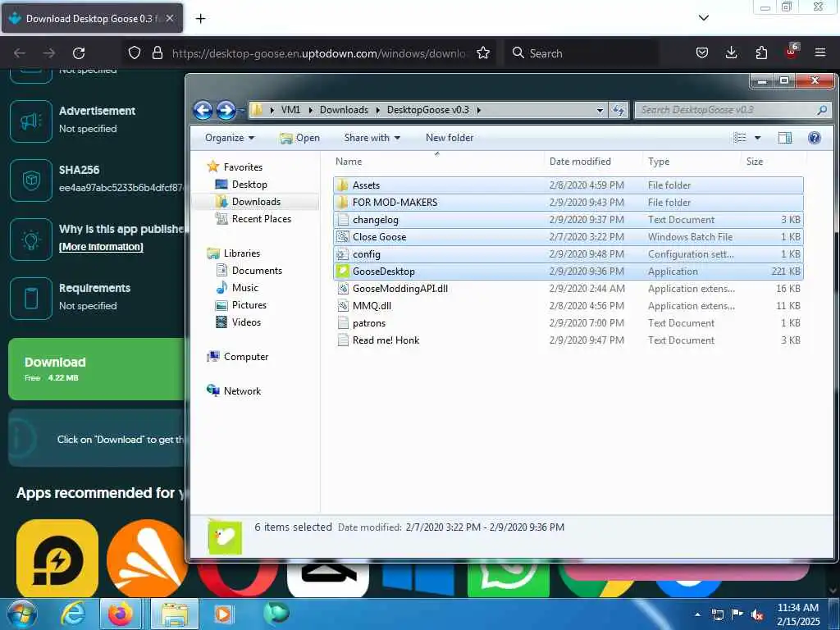Click the Windows Explorer taskbar icon
This screenshot has width=840, height=630.
175,614
